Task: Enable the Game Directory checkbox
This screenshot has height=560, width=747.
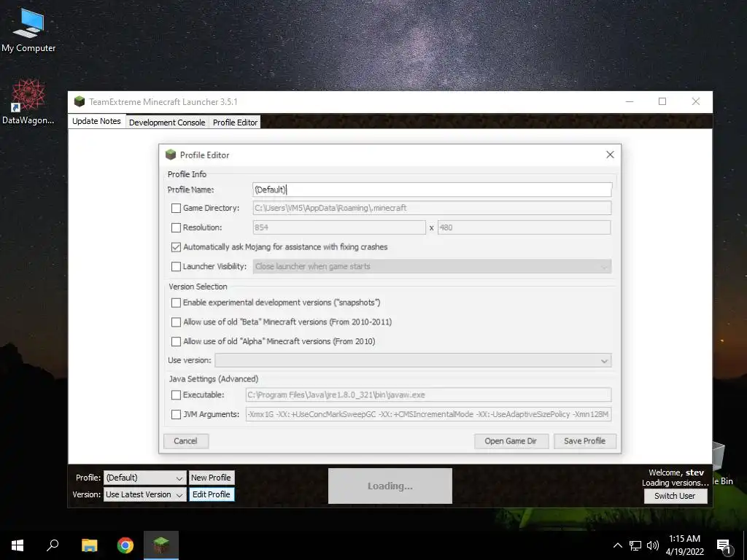Action: click(x=176, y=208)
